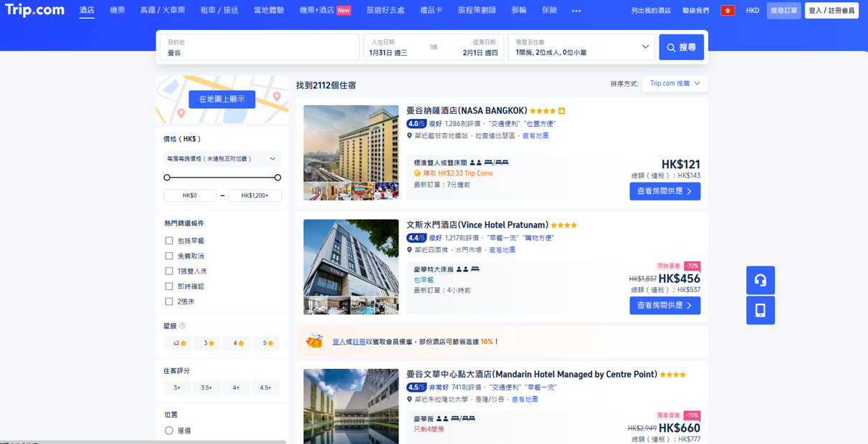Click NASA BANGKOK star rating icons
The height and width of the screenshot is (444, 868).
tap(543, 111)
